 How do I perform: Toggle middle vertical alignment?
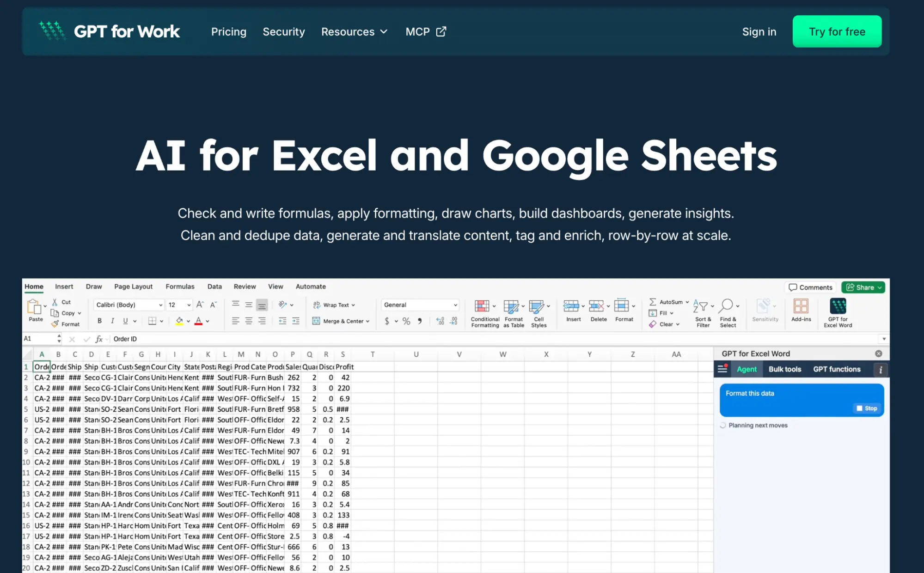pos(249,305)
